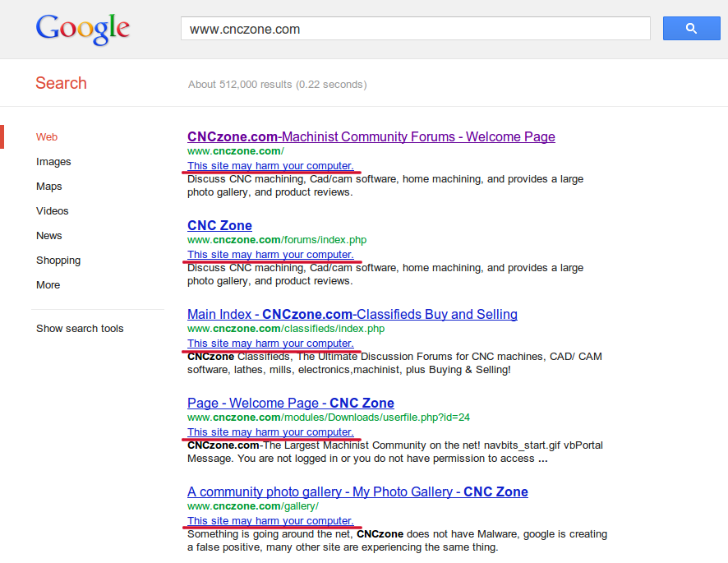
Task: Open A community photo gallery result
Action: pyautogui.click(x=357, y=491)
